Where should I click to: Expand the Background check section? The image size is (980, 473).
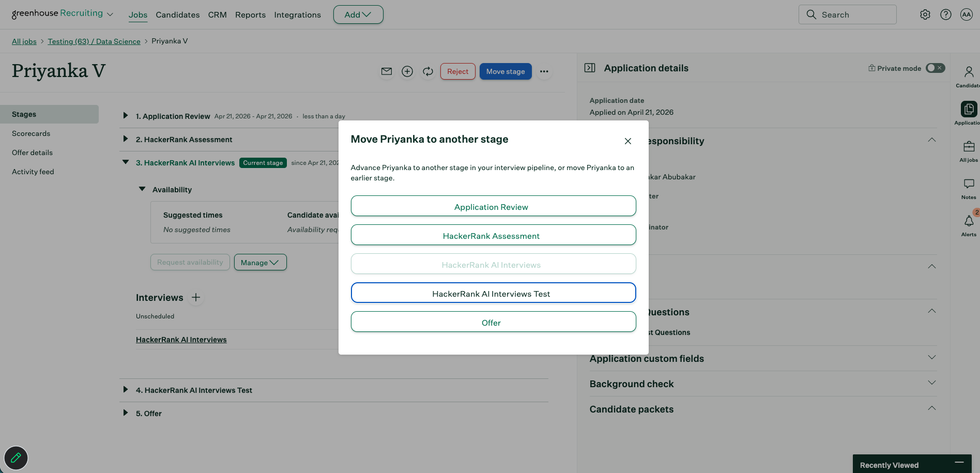point(931,383)
